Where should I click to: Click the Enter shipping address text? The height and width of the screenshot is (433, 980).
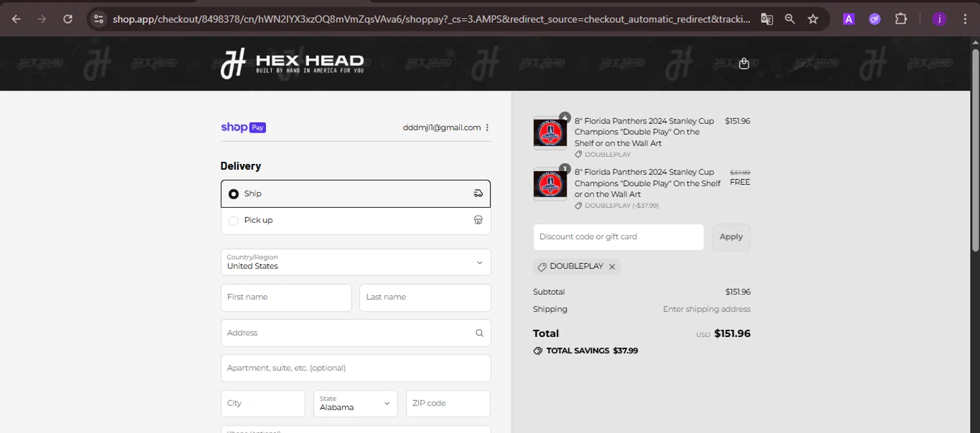(707, 309)
